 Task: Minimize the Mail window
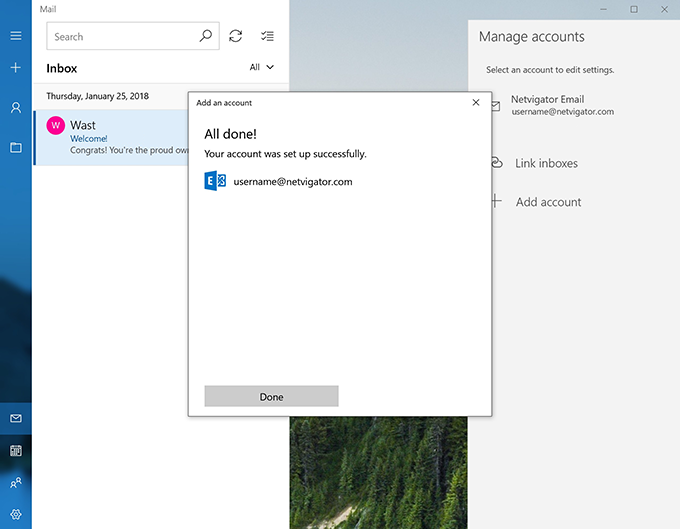point(603,9)
